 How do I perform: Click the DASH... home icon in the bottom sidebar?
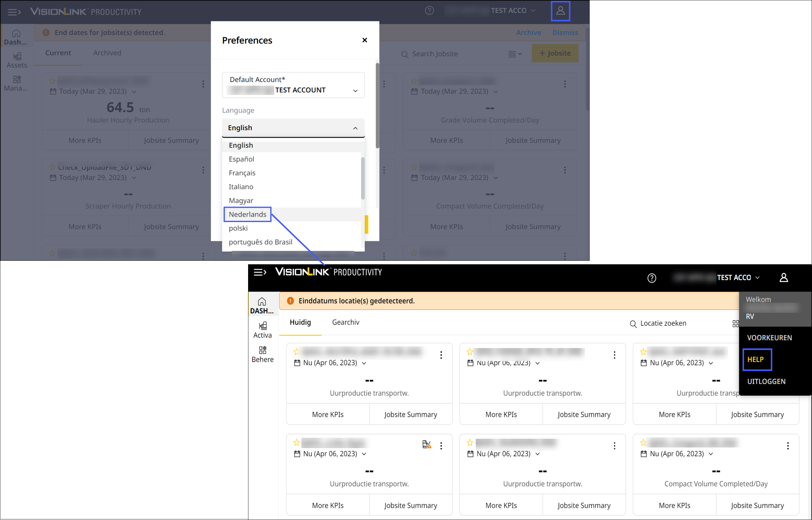[262, 302]
